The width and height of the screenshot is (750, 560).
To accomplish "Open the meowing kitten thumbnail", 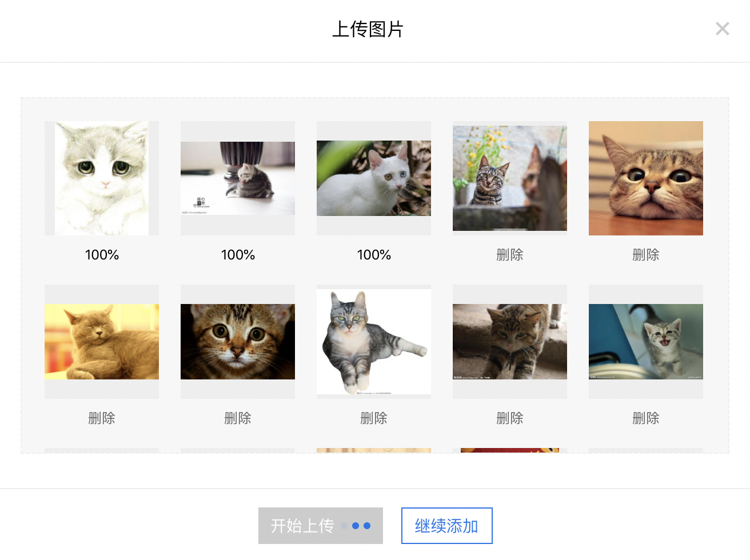I will [x=646, y=342].
